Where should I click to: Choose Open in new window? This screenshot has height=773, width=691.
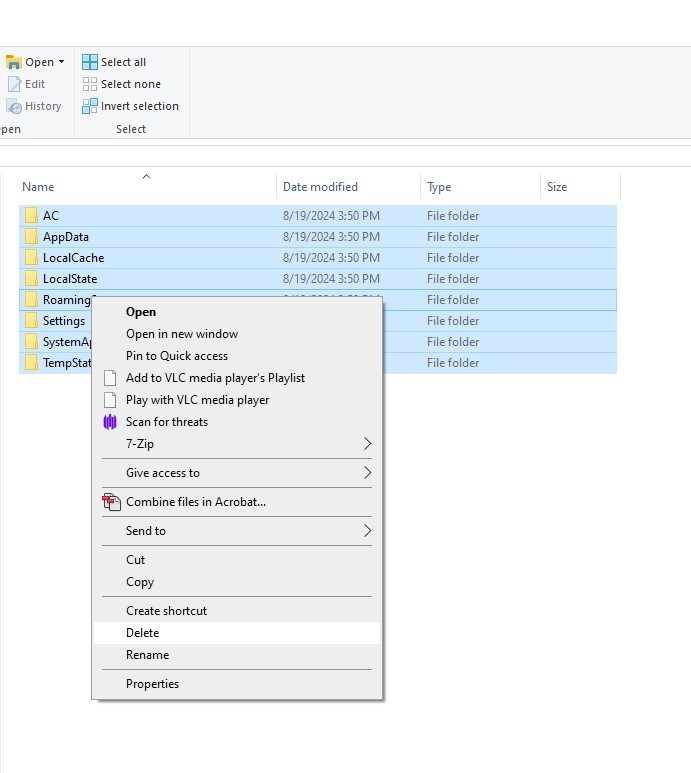click(x=237, y=334)
